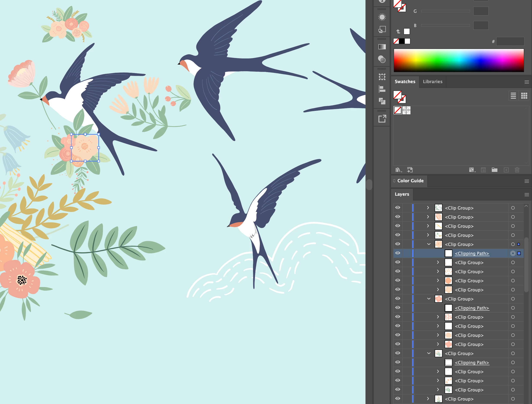Pick a color from the spectrum bar
The image size is (532, 404).
458,60
